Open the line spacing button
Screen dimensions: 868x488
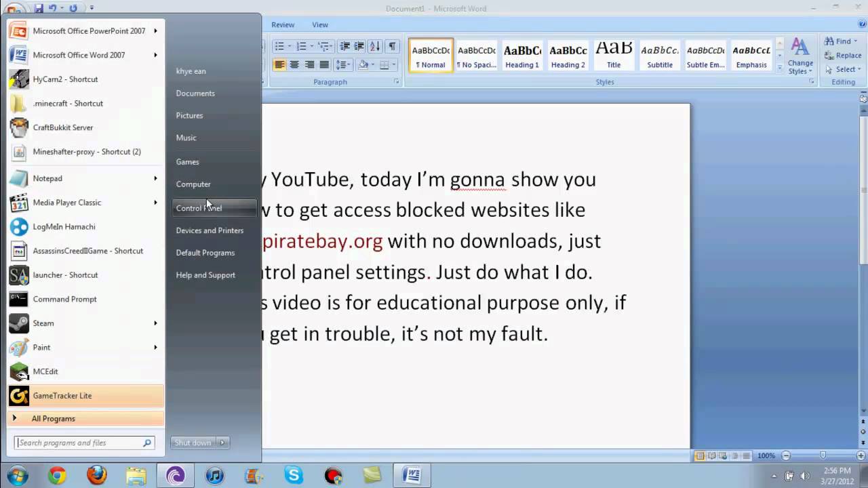click(342, 65)
